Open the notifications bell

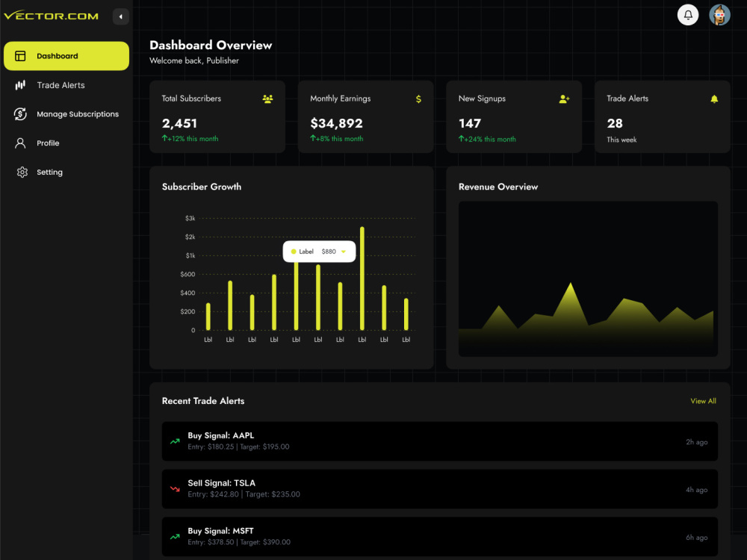click(688, 15)
